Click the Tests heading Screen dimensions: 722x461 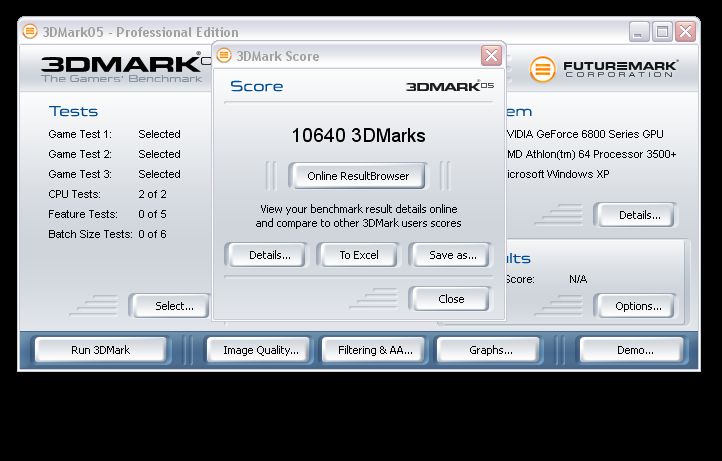(74, 111)
